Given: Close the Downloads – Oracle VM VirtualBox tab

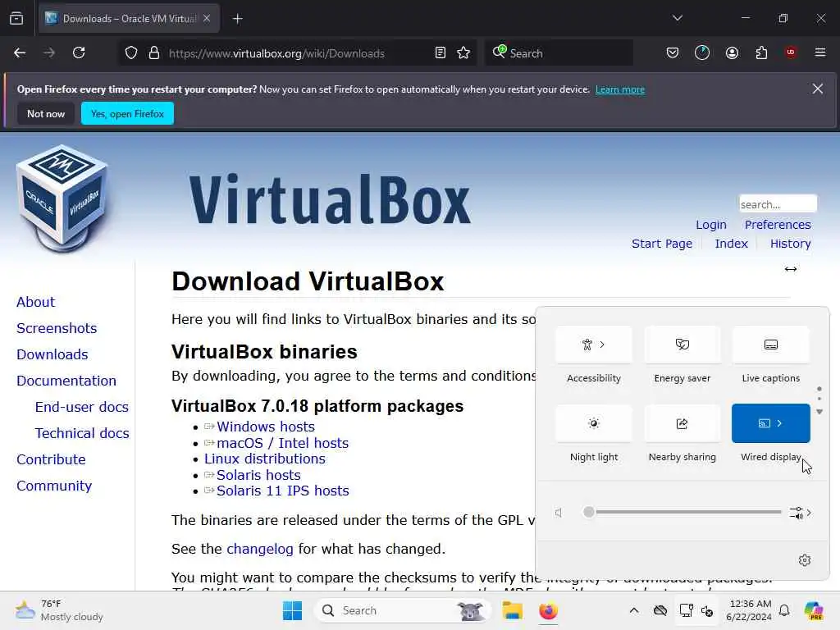Looking at the screenshot, I should 207,18.
